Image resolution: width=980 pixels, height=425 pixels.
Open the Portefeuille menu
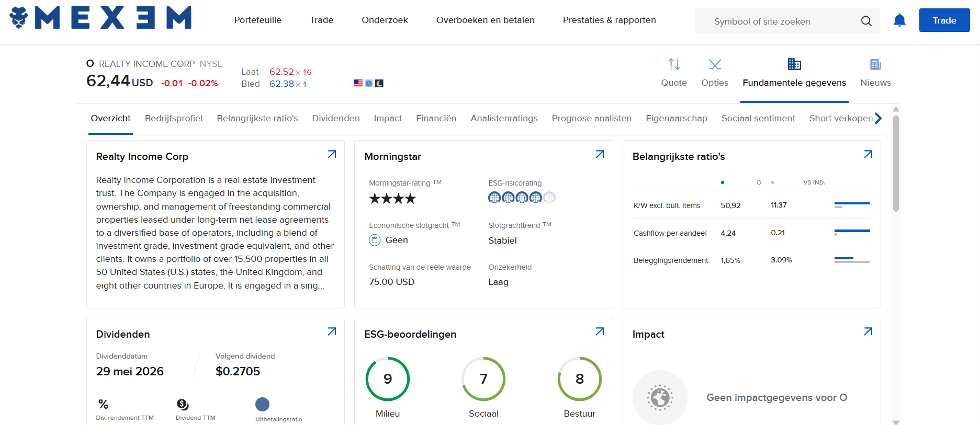coord(258,20)
